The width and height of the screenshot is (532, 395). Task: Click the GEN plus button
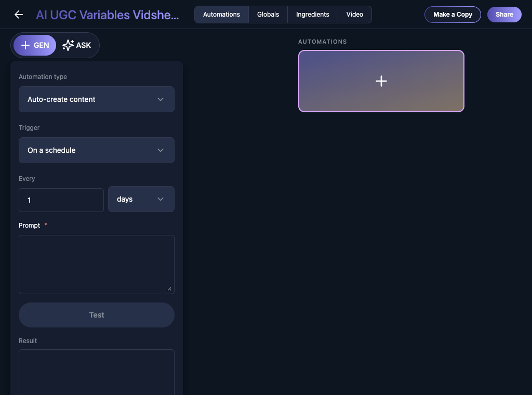[x=35, y=45]
